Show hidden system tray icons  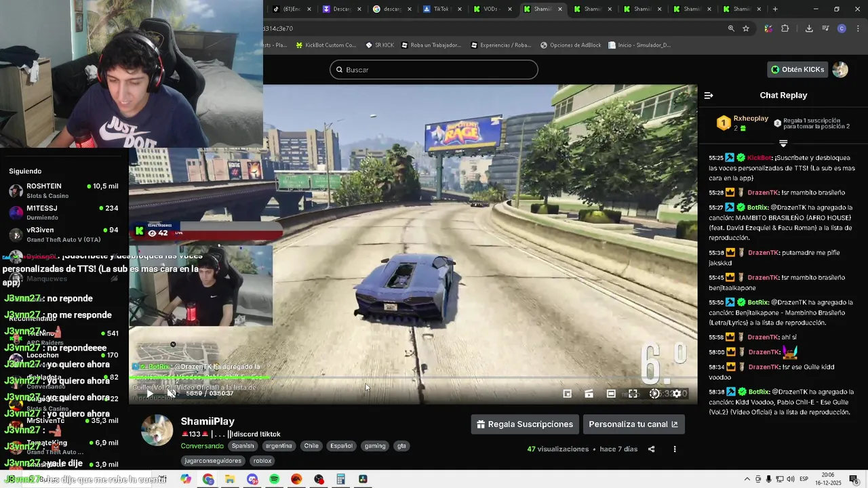point(747,479)
